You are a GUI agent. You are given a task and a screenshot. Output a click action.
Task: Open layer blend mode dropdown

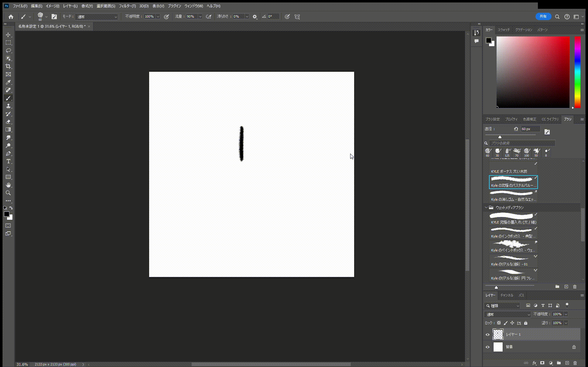(507, 314)
